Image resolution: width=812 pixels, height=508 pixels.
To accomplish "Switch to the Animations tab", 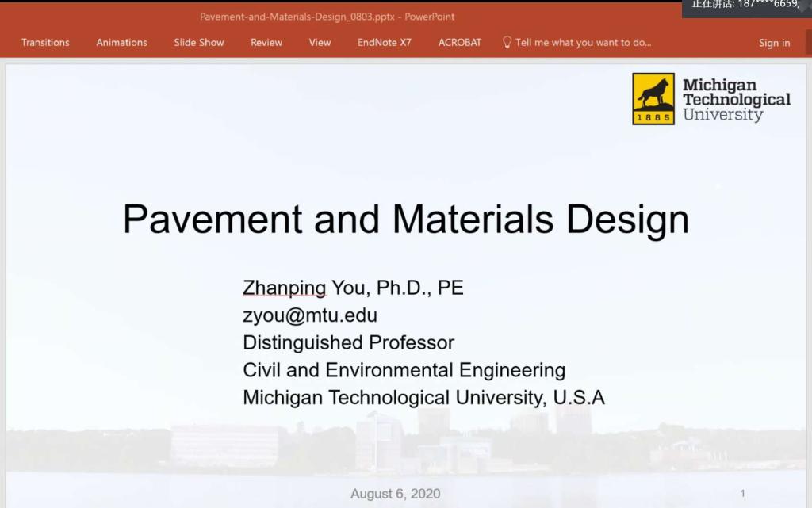I will pos(121,43).
